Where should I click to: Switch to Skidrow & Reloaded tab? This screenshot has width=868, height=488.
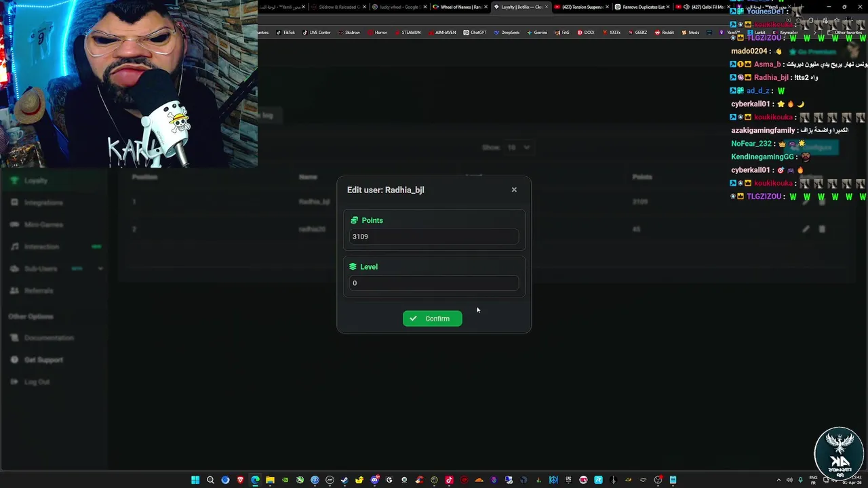click(338, 7)
